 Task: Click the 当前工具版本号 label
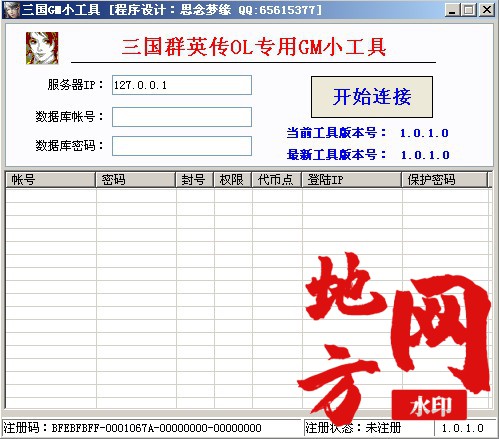[336, 133]
